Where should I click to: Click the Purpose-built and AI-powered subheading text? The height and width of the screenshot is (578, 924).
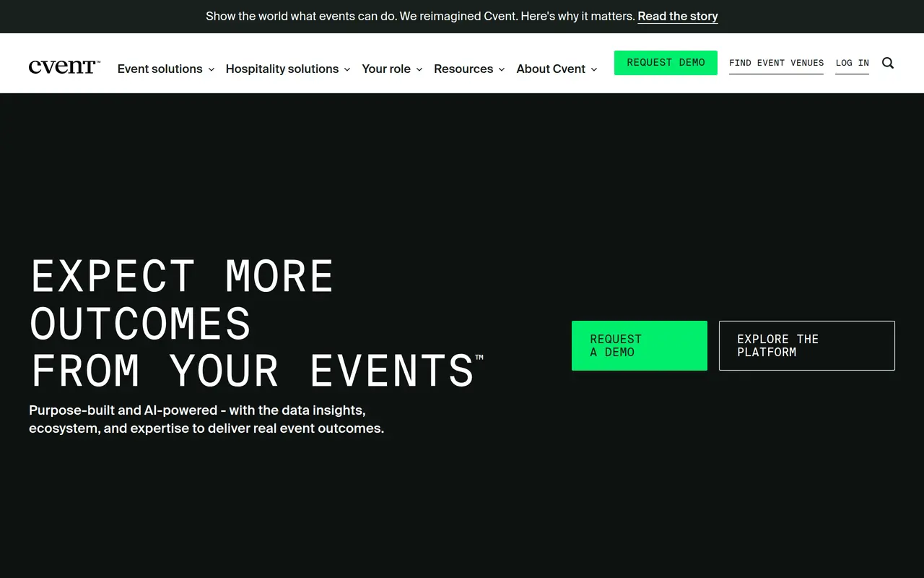(x=206, y=419)
